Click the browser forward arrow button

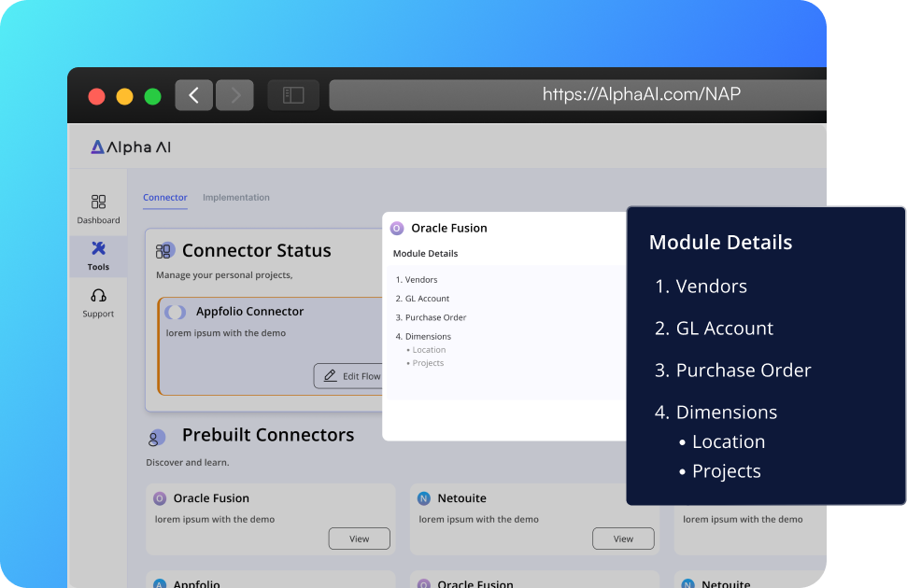234,95
